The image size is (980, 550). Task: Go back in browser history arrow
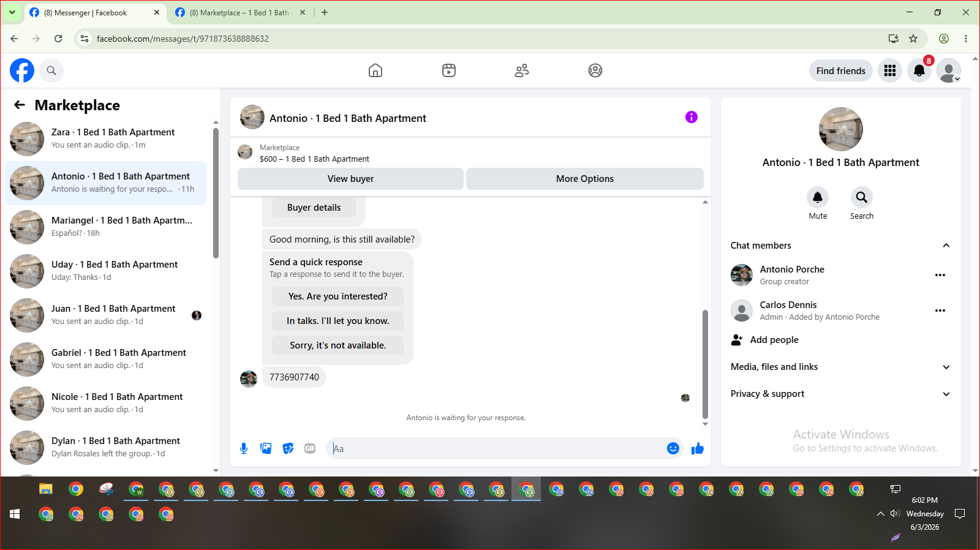tap(14, 39)
